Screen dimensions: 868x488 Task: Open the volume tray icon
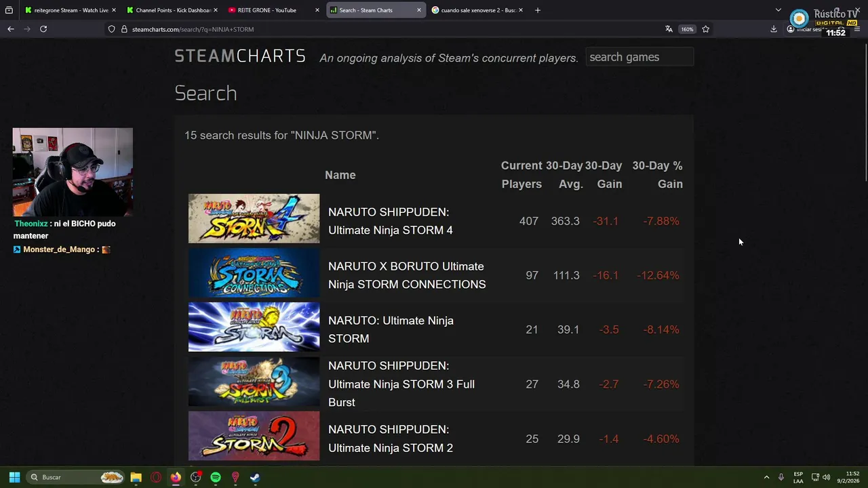pos(826,477)
